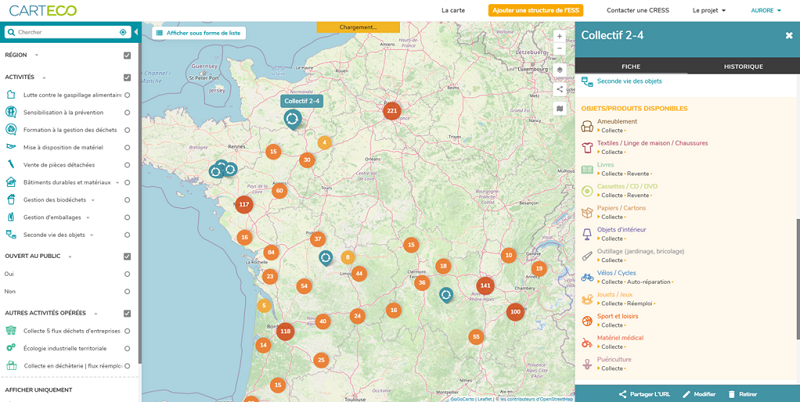Click Ajouter une structure de l'ESS button

point(535,10)
